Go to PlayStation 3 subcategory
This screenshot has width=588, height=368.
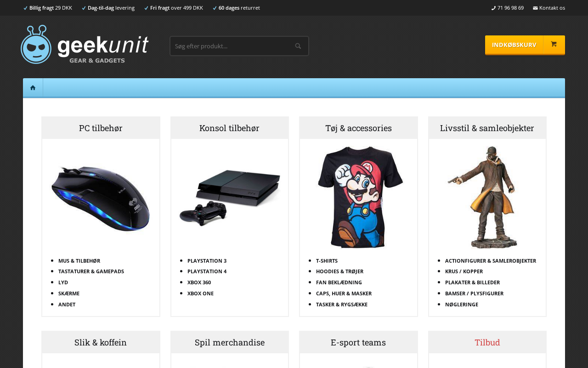[207, 261]
